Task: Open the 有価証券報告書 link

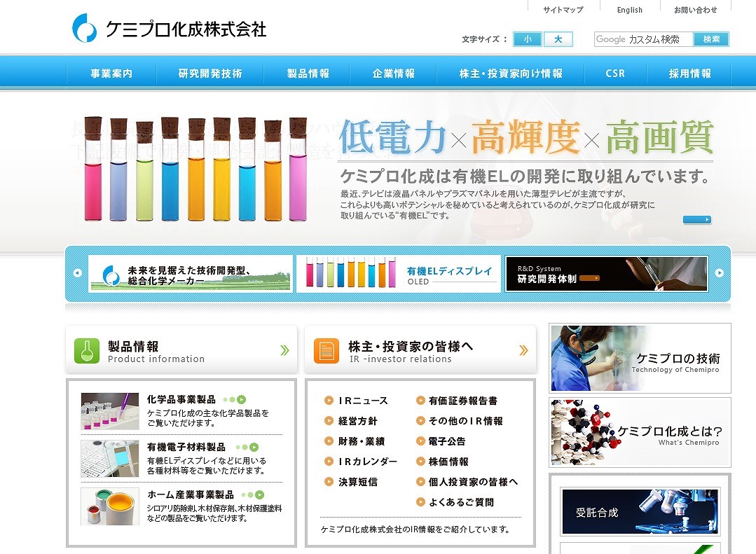Action: (x=463, y=401)
